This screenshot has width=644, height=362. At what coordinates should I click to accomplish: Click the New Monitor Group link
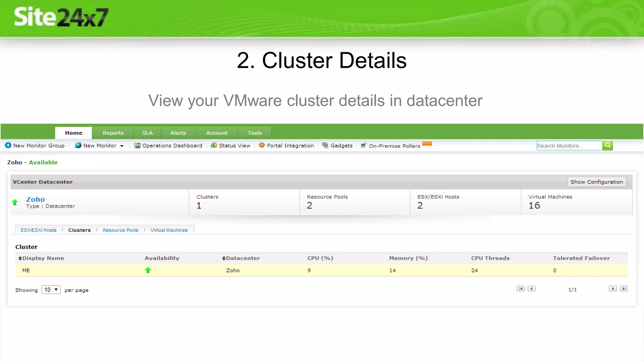tap(39, 145)
